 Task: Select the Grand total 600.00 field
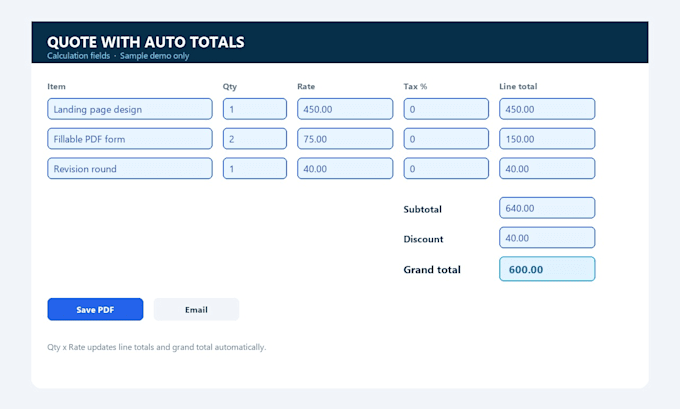(x=547, y=269)
